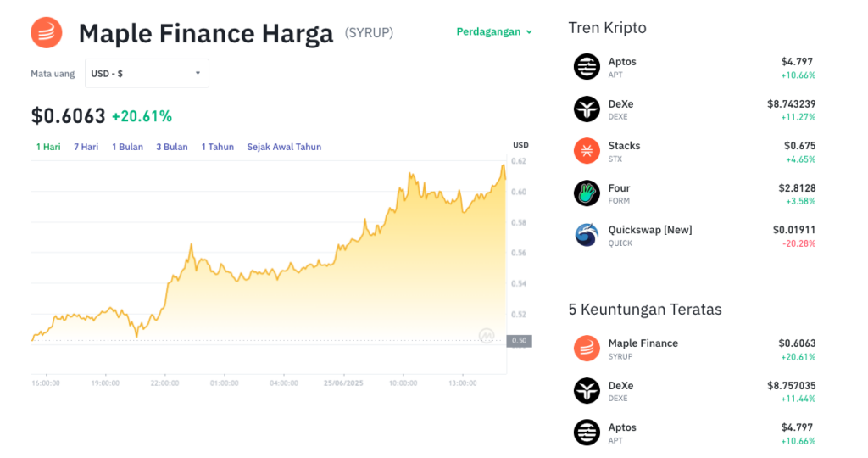Select the 7 Hari chart range tab

tap(86, 147)
